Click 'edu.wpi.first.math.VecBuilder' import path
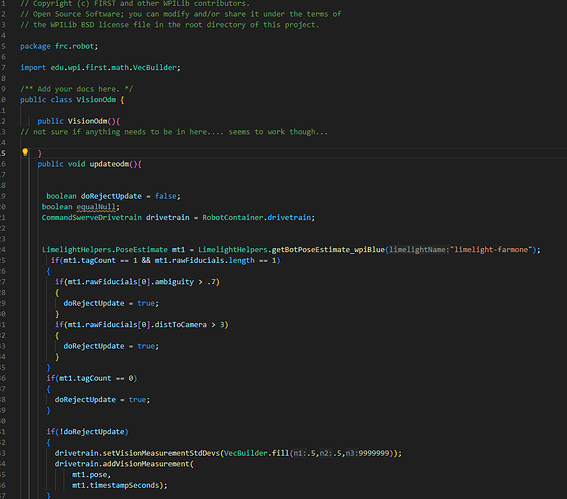 (x=114, y=68)
